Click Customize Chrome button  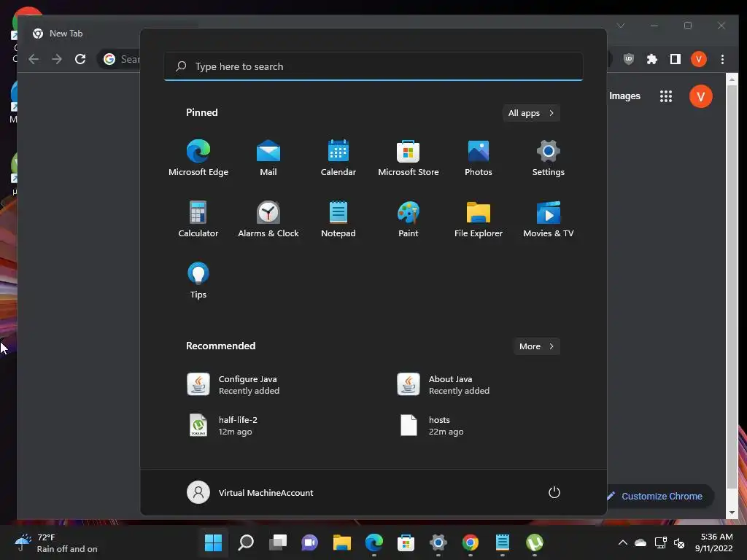(659, 496)
